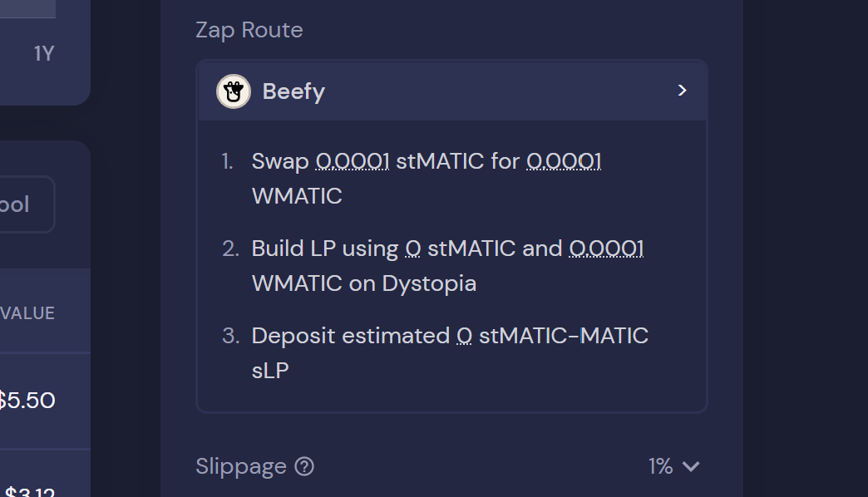Expand the Beefy route with the right chevron
This screenshot has width=868, height=497.
(x=683, y=91)
